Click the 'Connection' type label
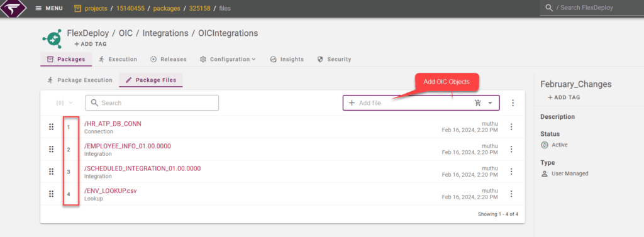644x237 pixels. pyautogui.click(x=99, y=131)
